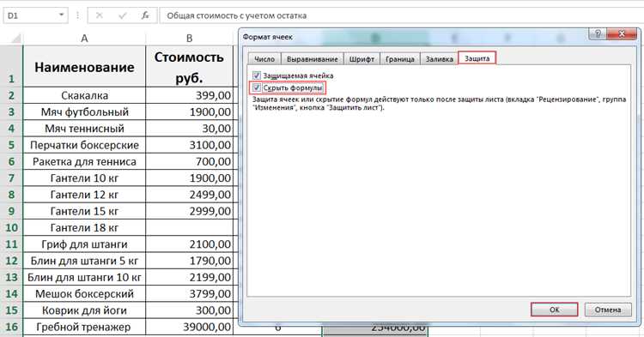Viewport: 644px width, 337px height.
Task: Click the 3100,00 price cell
Action: point(190,145)
